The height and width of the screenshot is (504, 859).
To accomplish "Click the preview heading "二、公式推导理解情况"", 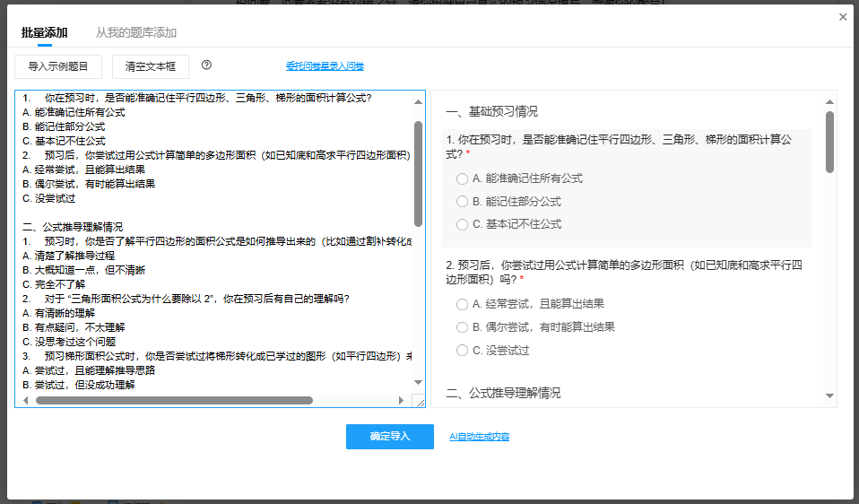I will coord(503,394).
